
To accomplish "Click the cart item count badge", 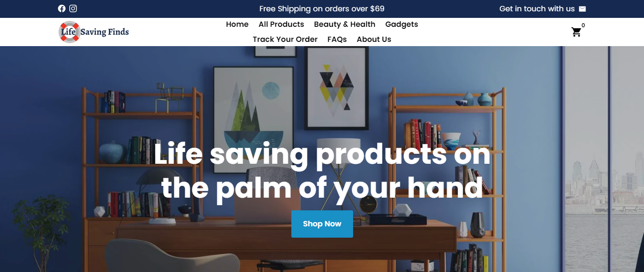I will click(x=583, y=25).
